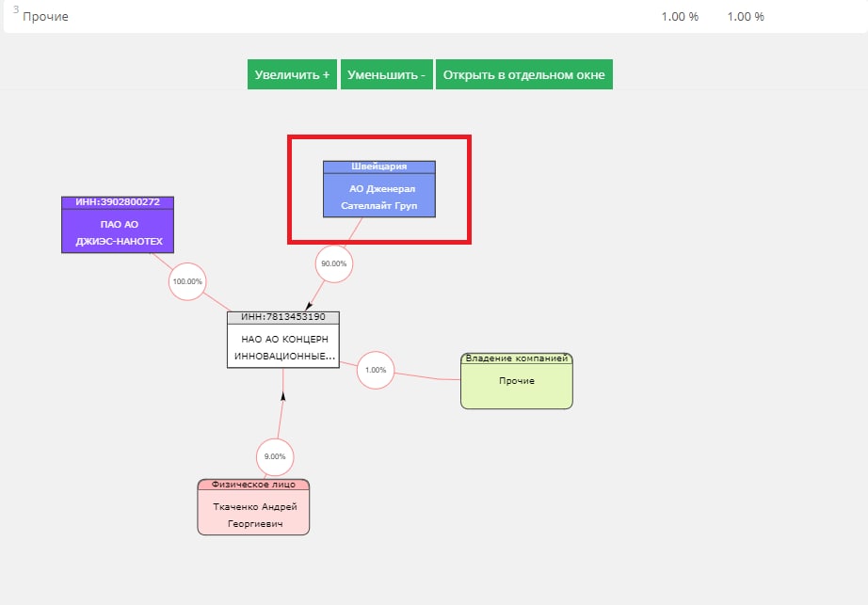The height and width of the screenshot is (605, 868).
Task: Click the 'Уменьшить -' zoom out button
Action: [x=386, y=74]
